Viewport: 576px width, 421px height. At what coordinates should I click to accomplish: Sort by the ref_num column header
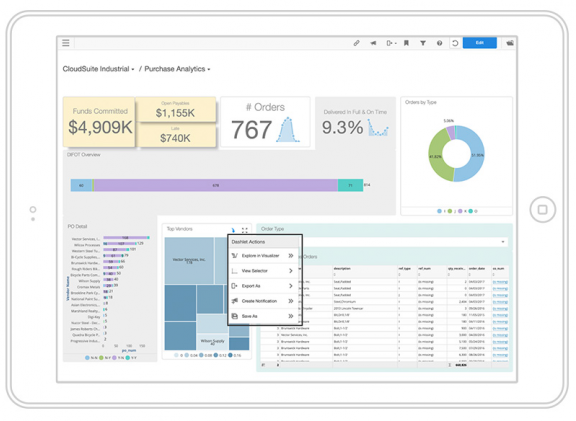tap(424, 269)
